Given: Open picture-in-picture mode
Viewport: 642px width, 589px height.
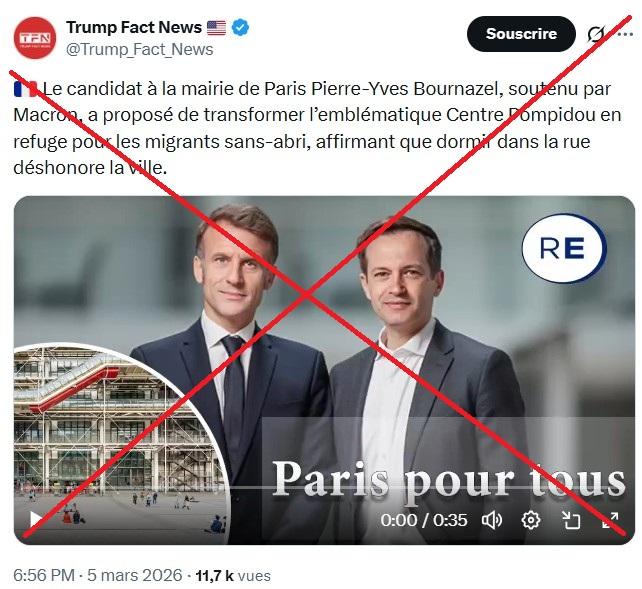Looking at the screenshot, I should pos(570,520).
